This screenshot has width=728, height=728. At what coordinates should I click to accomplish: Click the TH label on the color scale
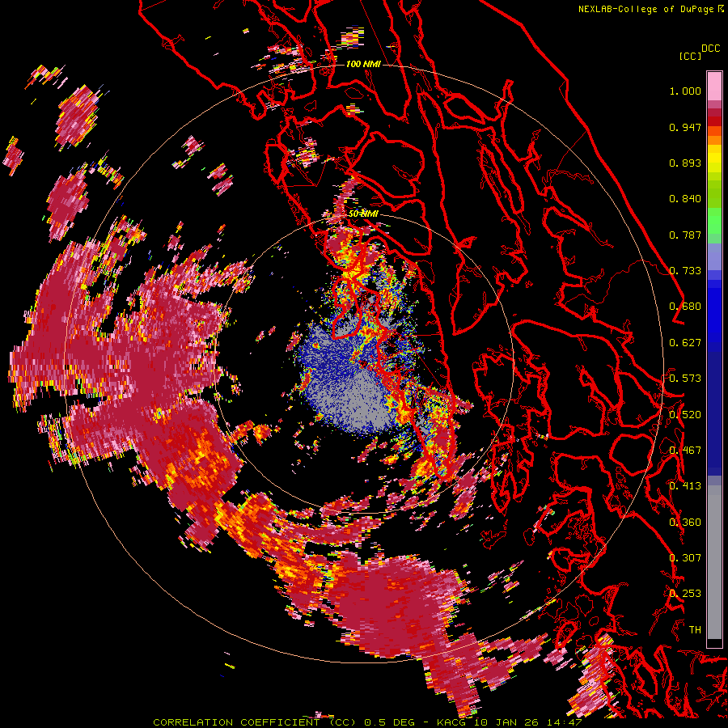(695, 630)
